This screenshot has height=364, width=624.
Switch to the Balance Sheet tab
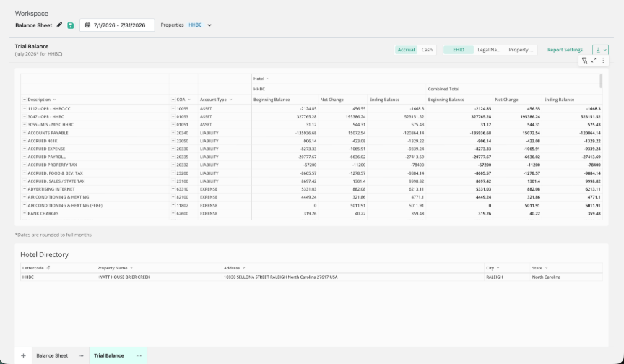tap(52, 355)
